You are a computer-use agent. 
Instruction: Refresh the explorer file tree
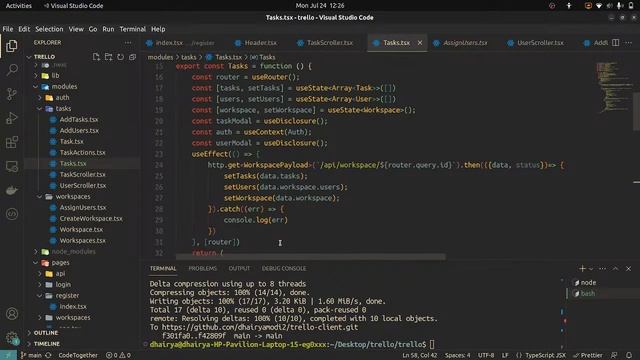pyautogui.click(x=120, y=57)
